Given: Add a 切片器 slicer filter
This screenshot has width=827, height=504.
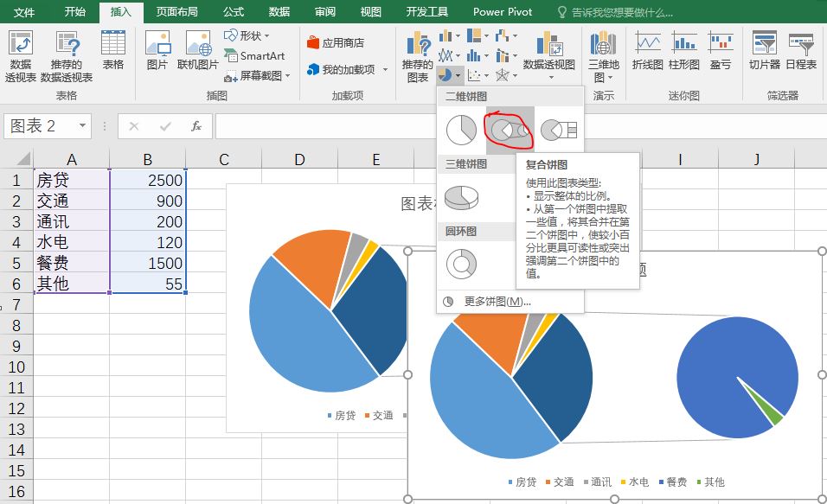Looking at the screenshot, I should tap(764, 50).
